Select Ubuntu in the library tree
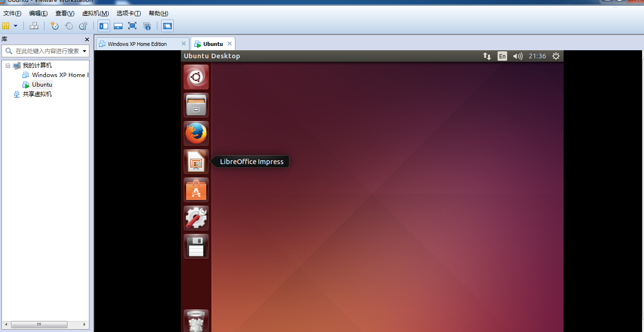Viewport: 644px width, 332px height. point(42,85)
